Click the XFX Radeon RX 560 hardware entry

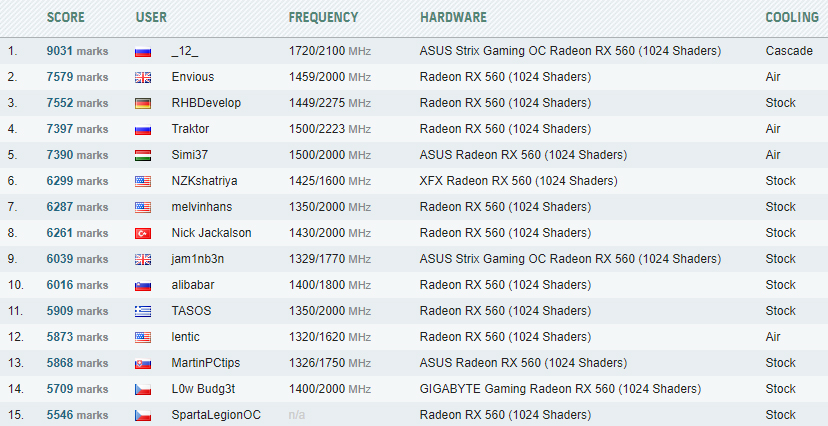click(x=518, y=181)
